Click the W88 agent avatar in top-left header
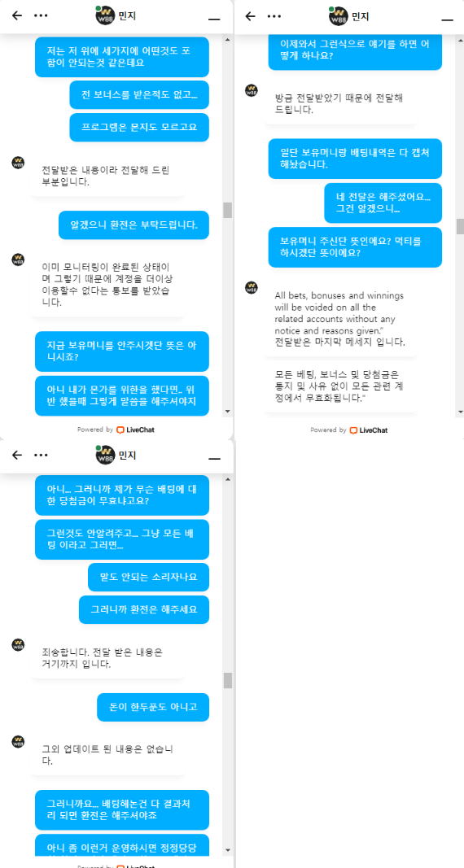This screenshot has width=464, height=868. coord(105,15)
